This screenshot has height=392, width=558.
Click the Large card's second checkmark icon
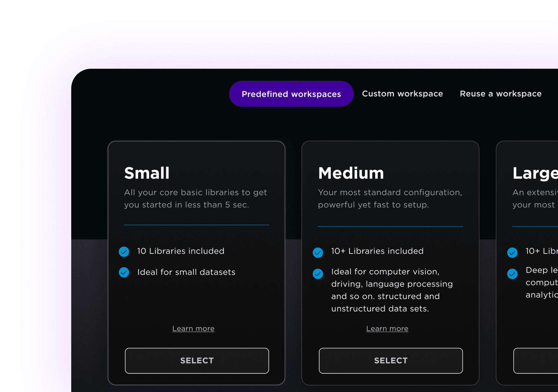(512, 274)
